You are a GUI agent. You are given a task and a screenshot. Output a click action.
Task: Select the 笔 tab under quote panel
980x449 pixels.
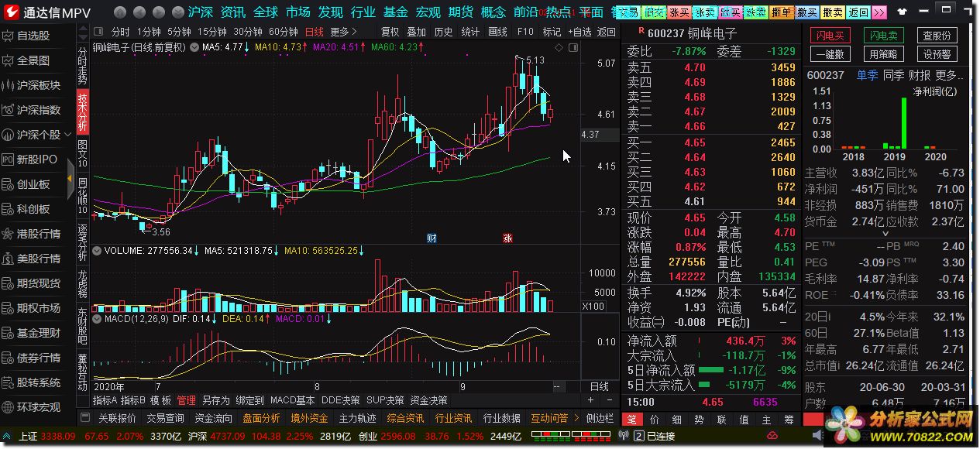(x=631, y=420)
